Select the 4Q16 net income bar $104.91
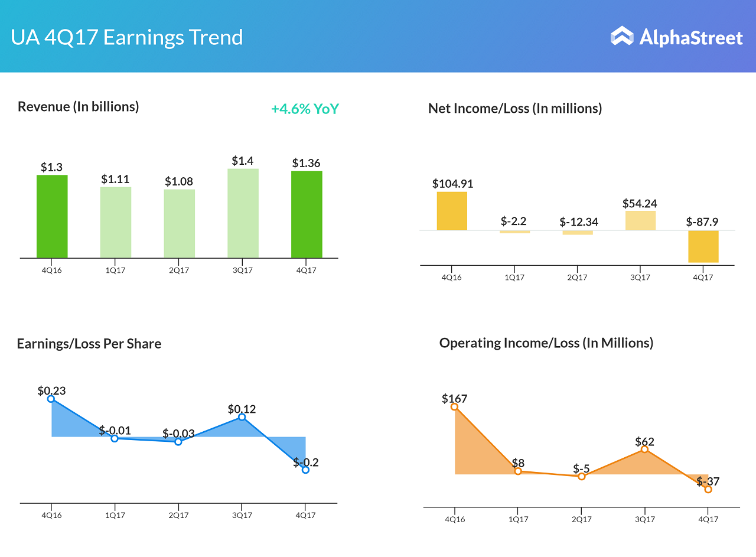 pos(452,211)
